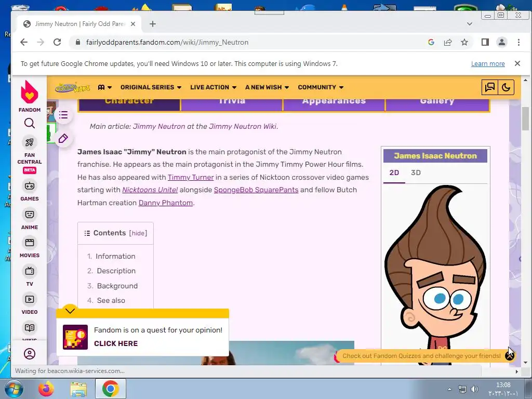Screen dimensions: 532x399
Task: Switch to the Gallery tab
Action: tap(437, 104)
